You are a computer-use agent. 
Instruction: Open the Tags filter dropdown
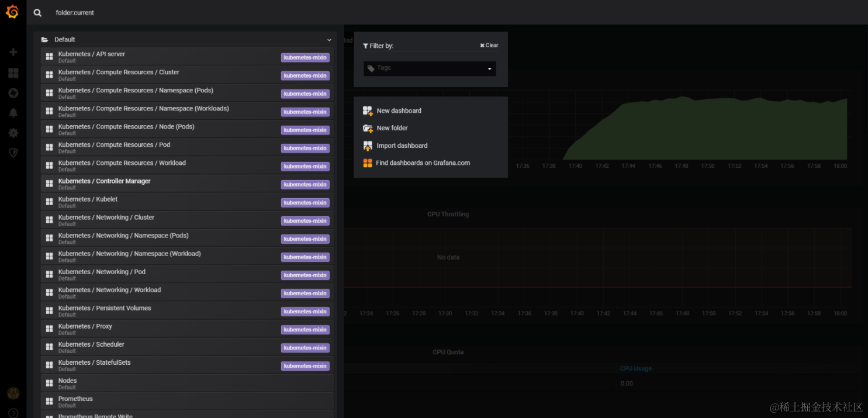[430, 68]
